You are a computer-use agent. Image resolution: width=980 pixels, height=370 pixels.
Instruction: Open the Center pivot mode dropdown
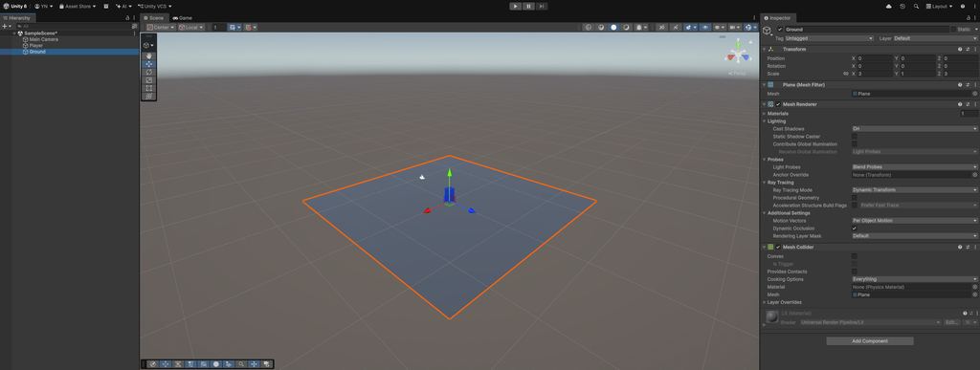point(161,28)
